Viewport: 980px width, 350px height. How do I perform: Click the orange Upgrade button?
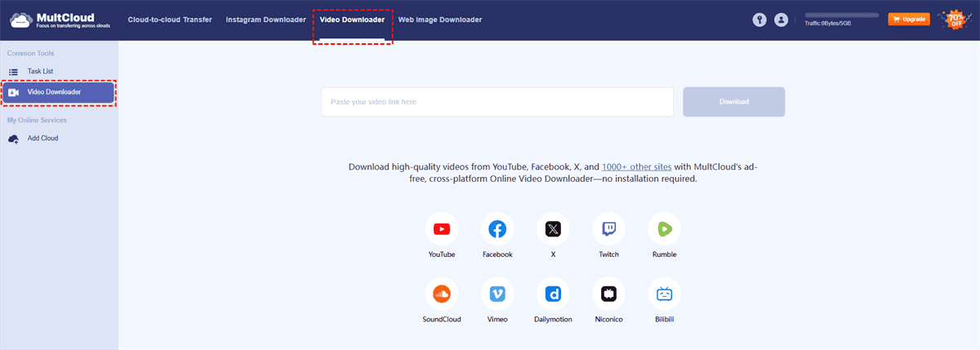click(908, 19)
